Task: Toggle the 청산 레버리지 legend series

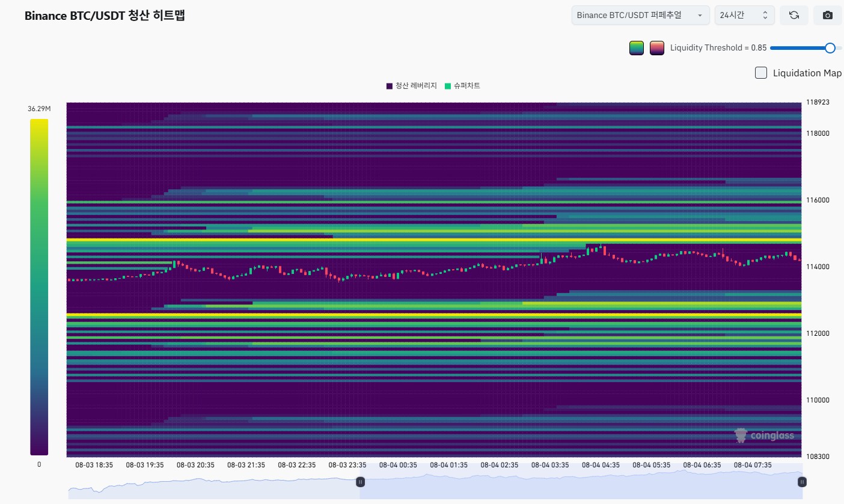Action: (x=412, y=86)
